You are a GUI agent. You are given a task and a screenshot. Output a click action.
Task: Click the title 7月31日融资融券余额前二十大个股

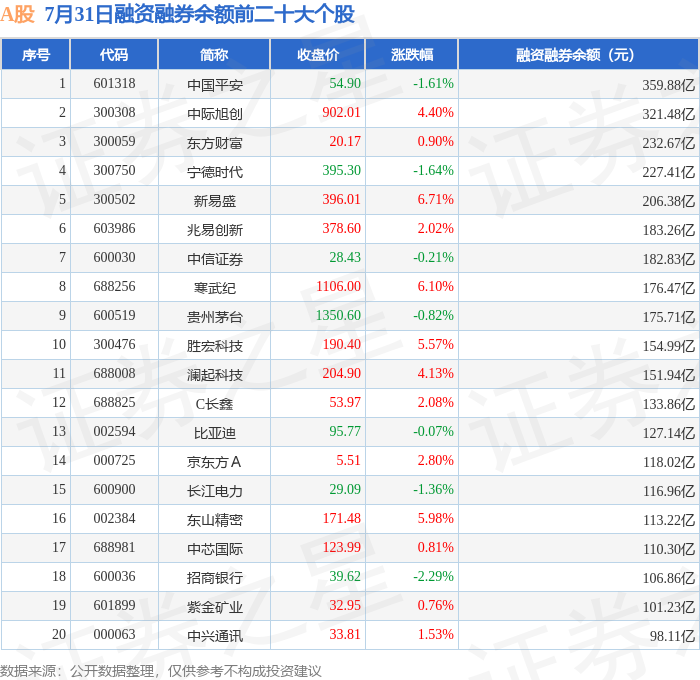coord(200,15)
